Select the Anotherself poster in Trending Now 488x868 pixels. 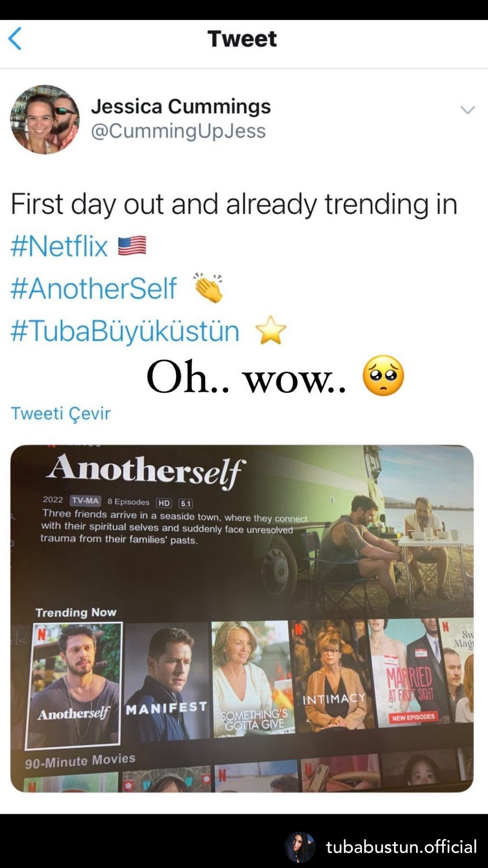pos(75,685)
